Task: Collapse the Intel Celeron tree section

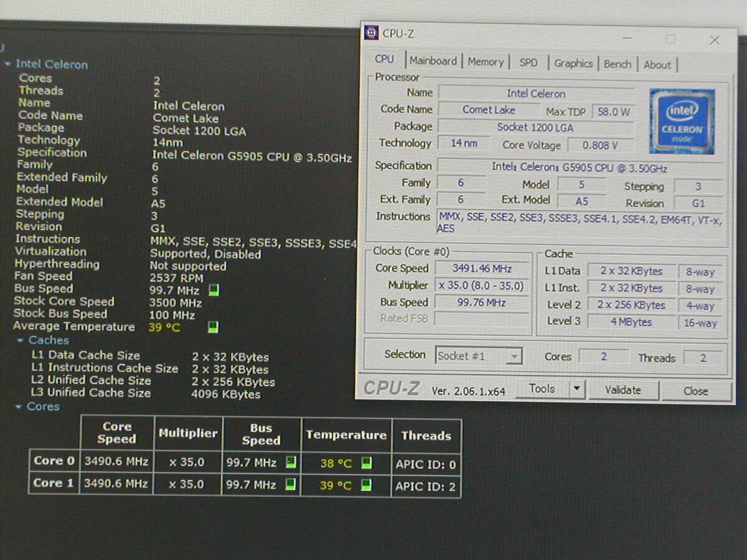Action: click(x=7, y=64)
